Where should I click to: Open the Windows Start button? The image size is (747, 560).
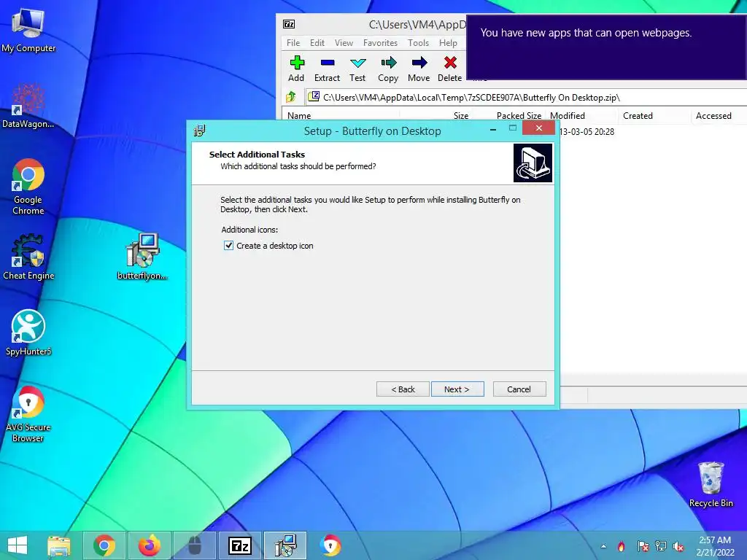tap(18, 545)
